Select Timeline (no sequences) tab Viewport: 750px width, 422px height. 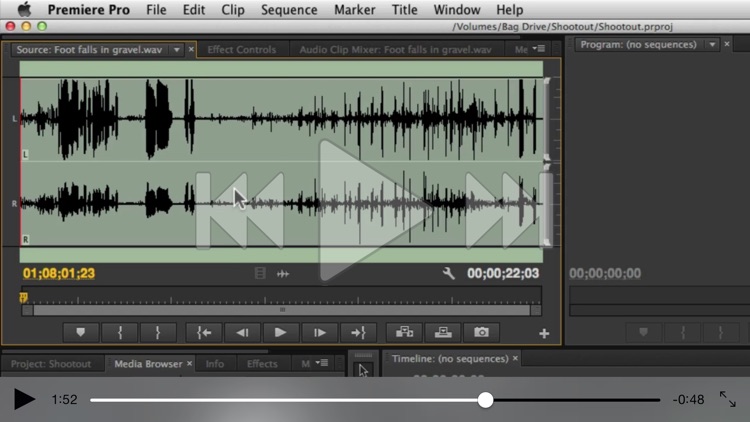click(450, 359)
